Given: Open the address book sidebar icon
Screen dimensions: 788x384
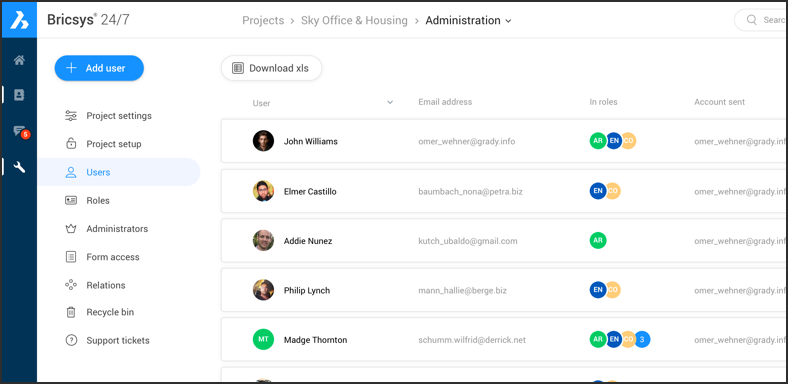Looking at the screenshot, I should click(19, 95).
